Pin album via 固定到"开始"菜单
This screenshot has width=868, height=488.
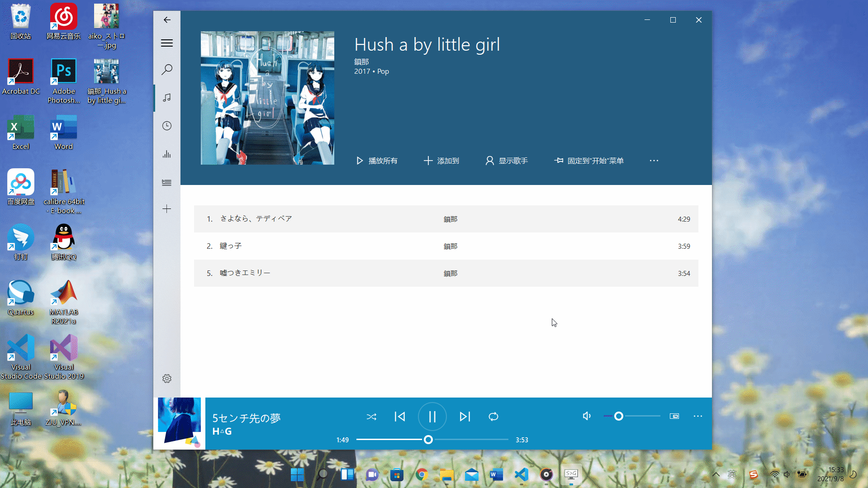pos(589,161)
